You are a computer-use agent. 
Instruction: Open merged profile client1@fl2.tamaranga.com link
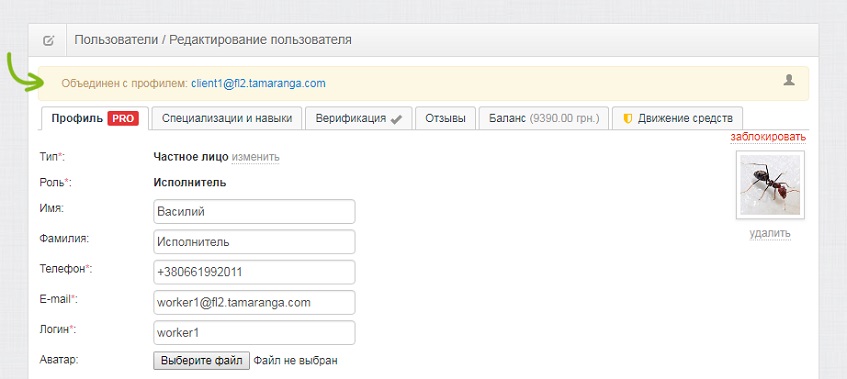click(258, 84)
